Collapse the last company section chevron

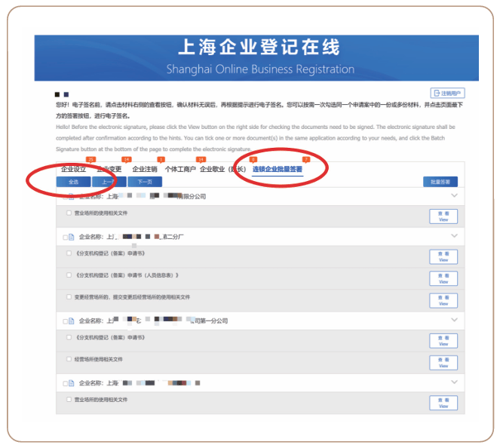click(x=454, y=382)
